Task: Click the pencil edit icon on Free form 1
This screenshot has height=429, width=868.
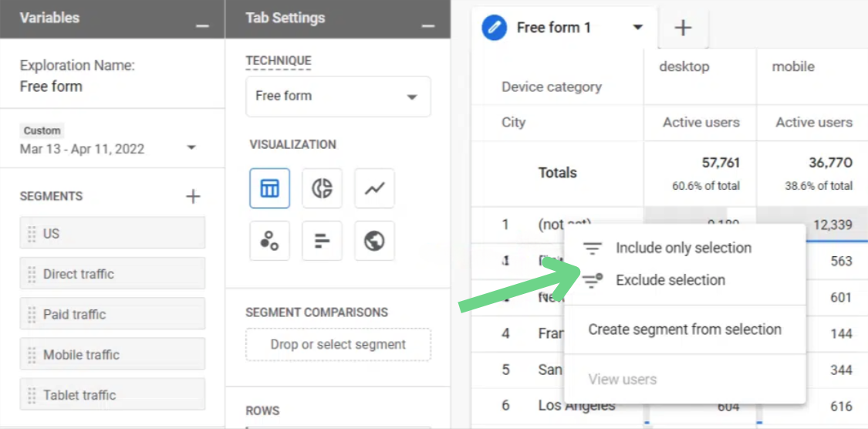Action: (x=495, y=28)
